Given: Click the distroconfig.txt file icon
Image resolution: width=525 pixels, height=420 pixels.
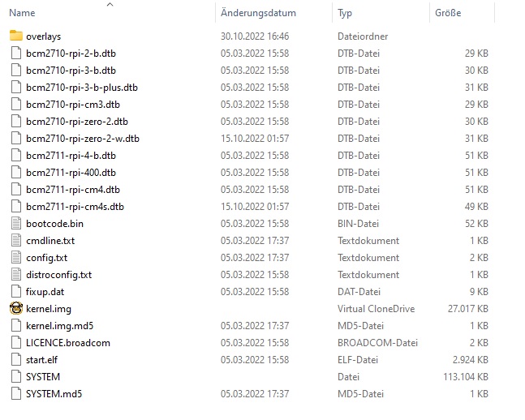Looking at the screenshot, I should tap(16, 274).
